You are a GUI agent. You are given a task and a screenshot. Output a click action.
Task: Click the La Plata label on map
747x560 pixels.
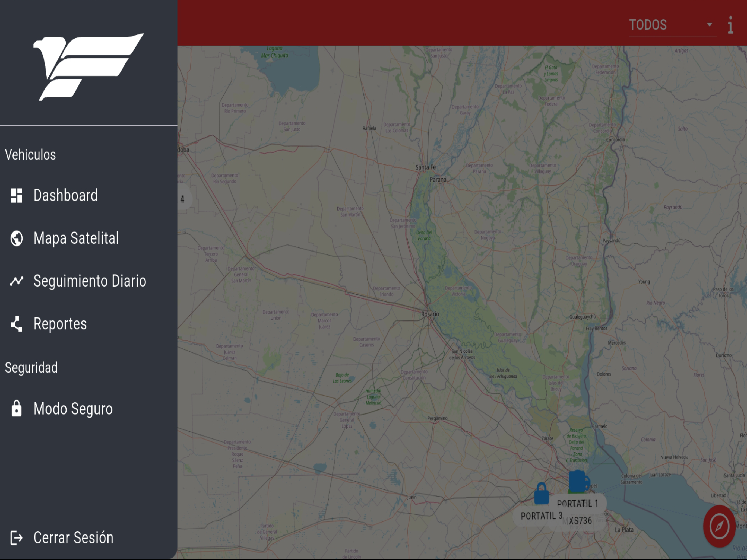(624, 530)
